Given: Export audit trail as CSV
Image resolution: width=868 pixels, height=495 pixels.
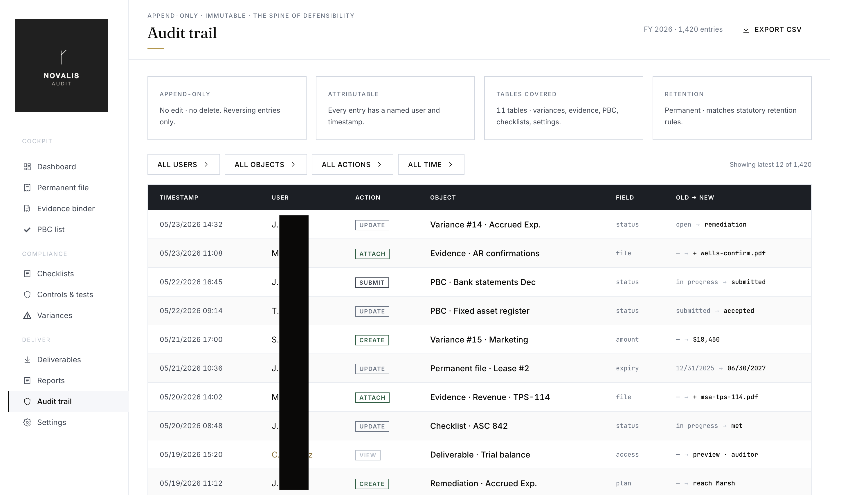Looking at the screenshot, I should [x=772, y=30].
